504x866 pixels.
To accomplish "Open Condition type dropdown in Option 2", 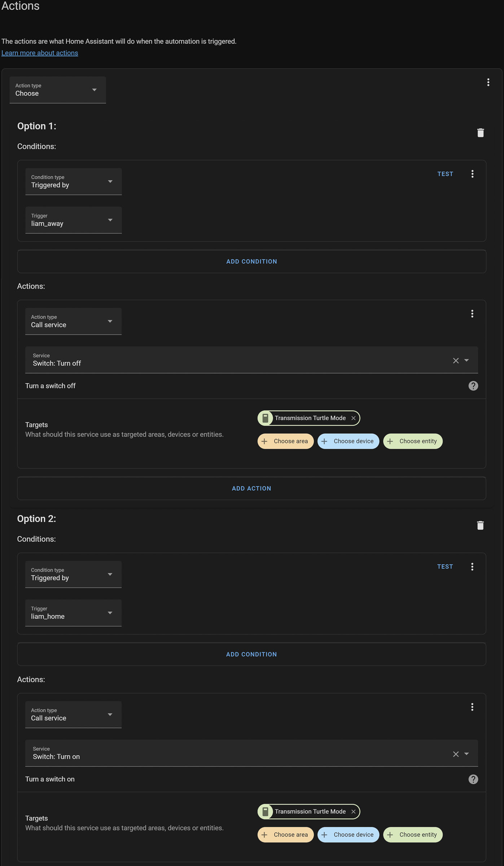I will [x=73, y=574].
